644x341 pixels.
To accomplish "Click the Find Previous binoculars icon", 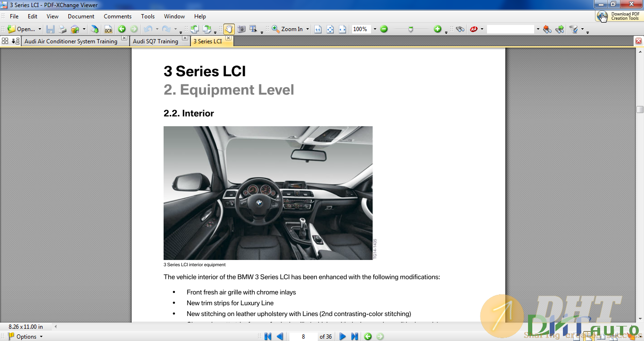I will click(547, 29).
